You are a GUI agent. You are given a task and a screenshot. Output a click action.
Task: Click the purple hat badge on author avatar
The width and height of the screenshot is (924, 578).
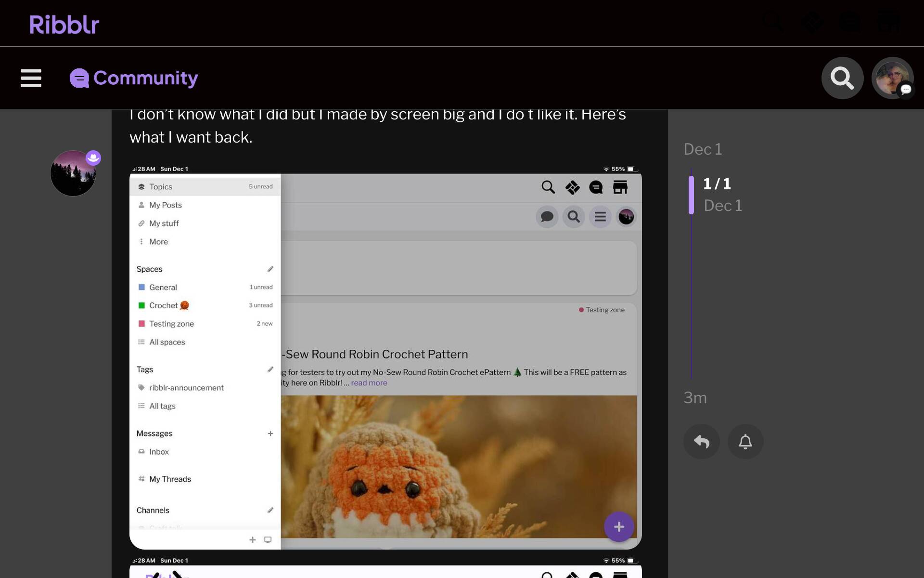[93, 158]
